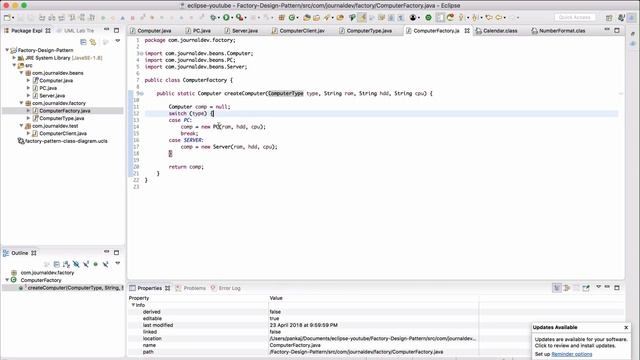Viewport: 640px width, 360px height.
Task: Open Outline view menu dropdown arrow
Action: [118, 264]
